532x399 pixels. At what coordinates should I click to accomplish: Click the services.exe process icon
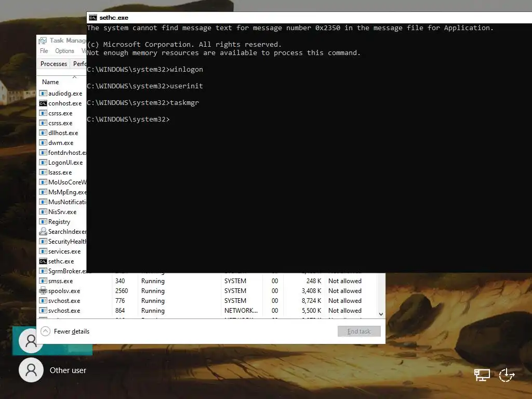(x=43, y=251)
